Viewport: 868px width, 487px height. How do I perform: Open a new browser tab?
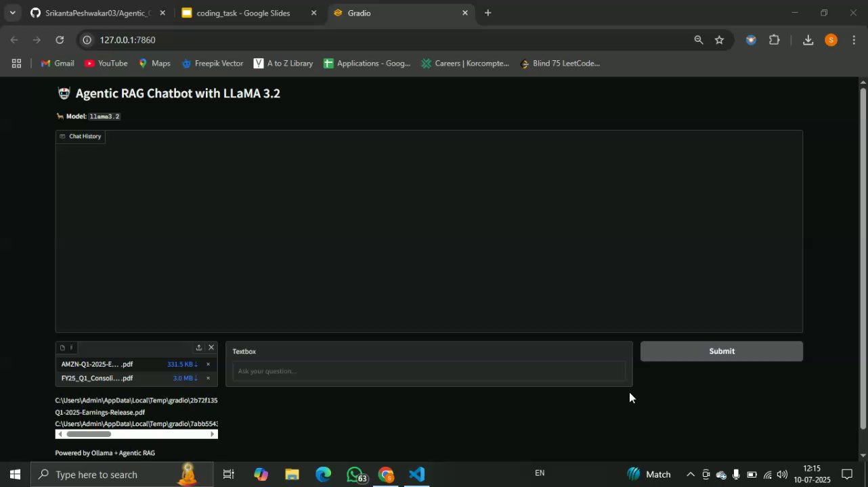pos(487,13)
